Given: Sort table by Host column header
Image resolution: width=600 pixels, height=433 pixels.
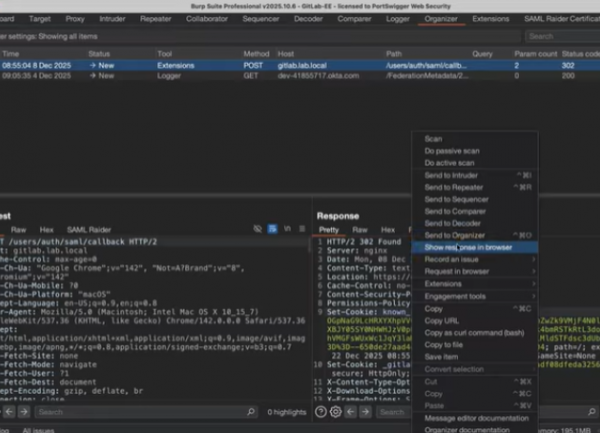Looking at the screenshot, I should tap(285, 54).
